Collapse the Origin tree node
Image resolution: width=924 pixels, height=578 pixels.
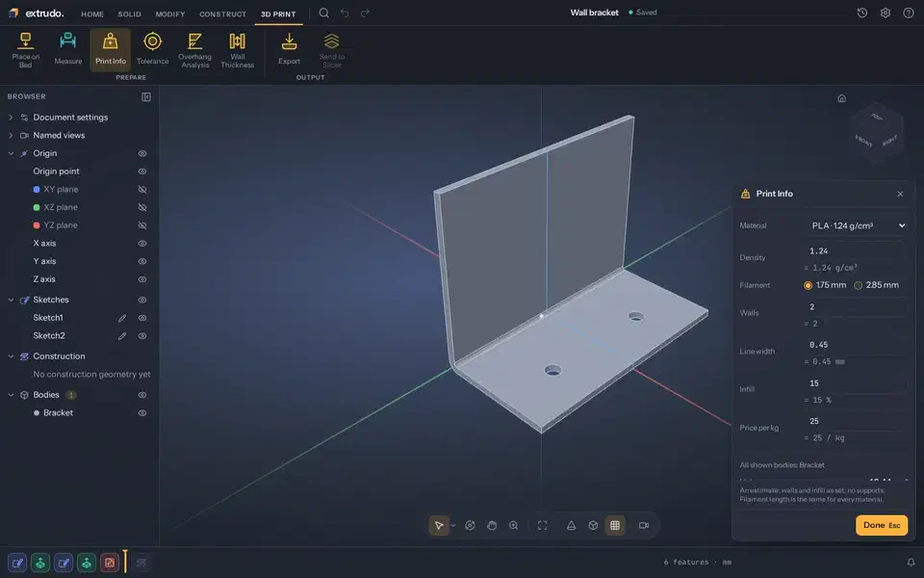tap(11, 153)
